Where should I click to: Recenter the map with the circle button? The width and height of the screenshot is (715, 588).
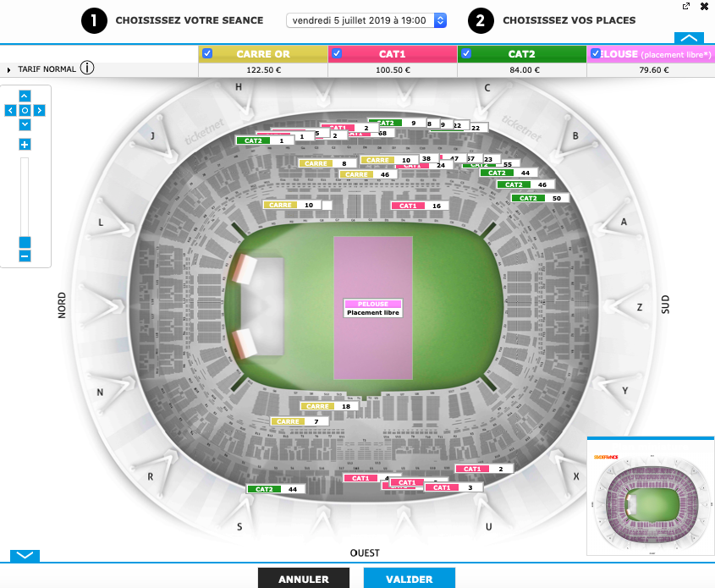25,110
